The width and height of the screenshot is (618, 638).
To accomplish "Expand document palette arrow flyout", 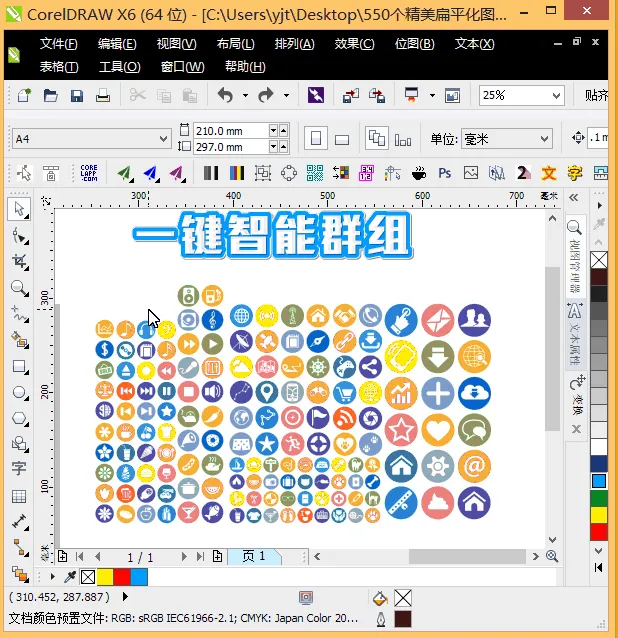I will click(52, 577).
